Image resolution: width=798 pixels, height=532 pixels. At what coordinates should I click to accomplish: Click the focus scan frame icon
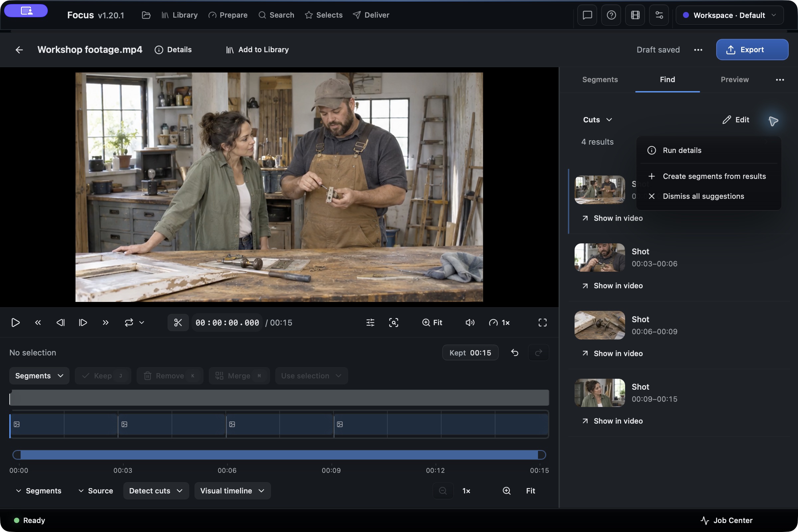click(x=394, y=322)
